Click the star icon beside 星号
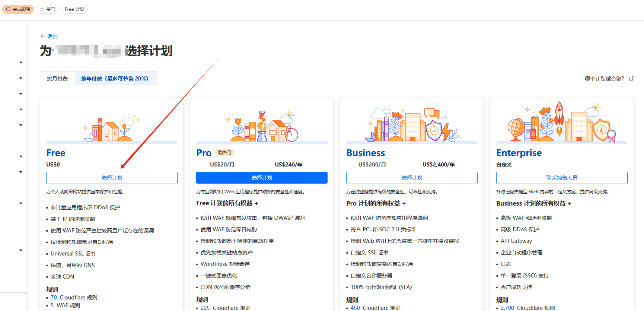 tap(42, 9)
